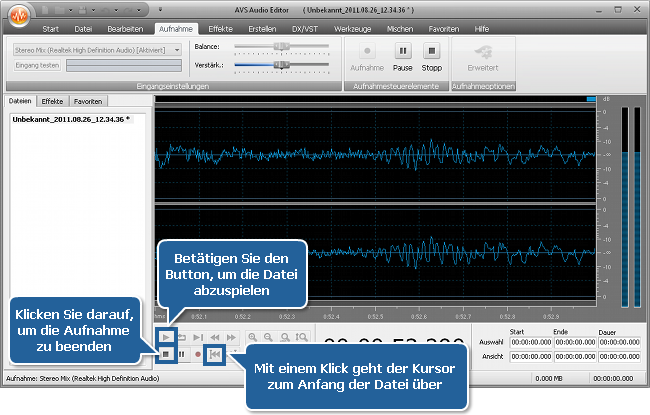650x415 pixels.
Task: Click the Erweitert recording options button
Action: coord(483,58)
